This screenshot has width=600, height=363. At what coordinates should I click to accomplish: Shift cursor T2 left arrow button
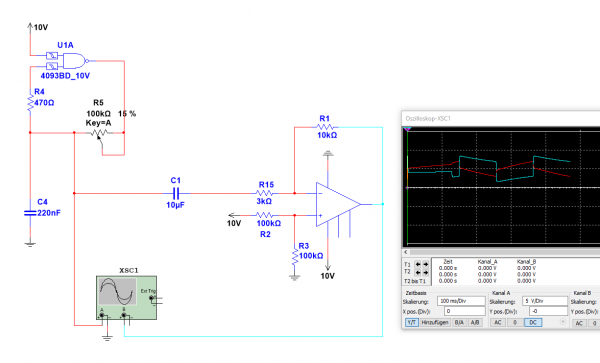pos(418,273)
